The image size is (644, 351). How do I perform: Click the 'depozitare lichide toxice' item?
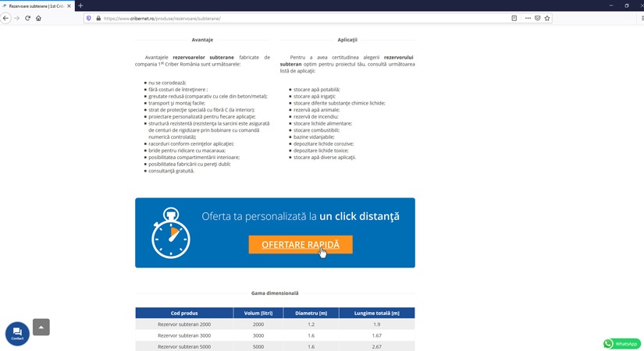321,151
